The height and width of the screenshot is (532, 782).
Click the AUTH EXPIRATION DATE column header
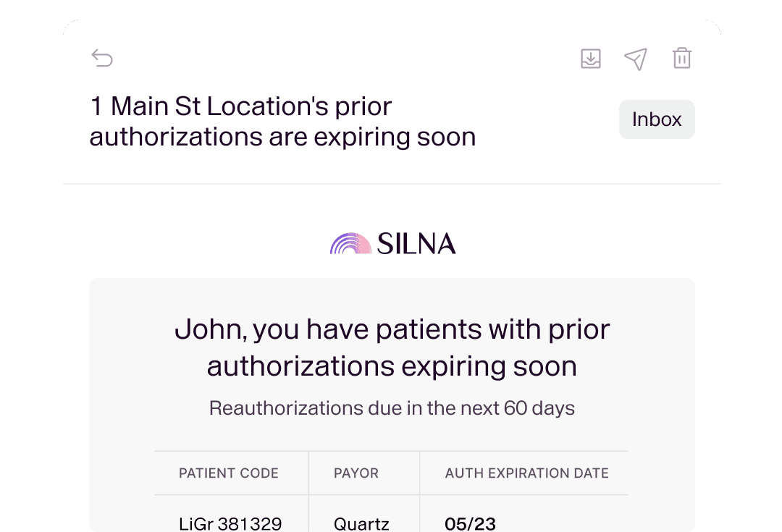coord(526,473)
